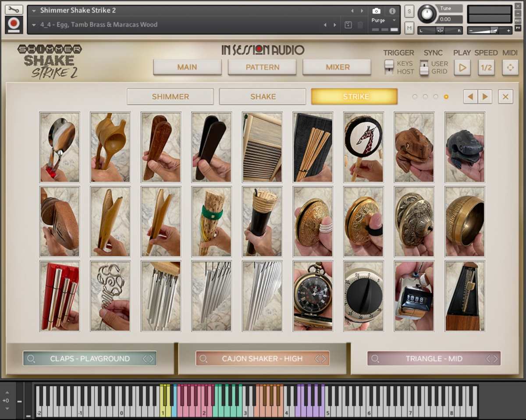Select the red chime bars thumbnail
Screen dimensions: 526x420
point(60,296)
